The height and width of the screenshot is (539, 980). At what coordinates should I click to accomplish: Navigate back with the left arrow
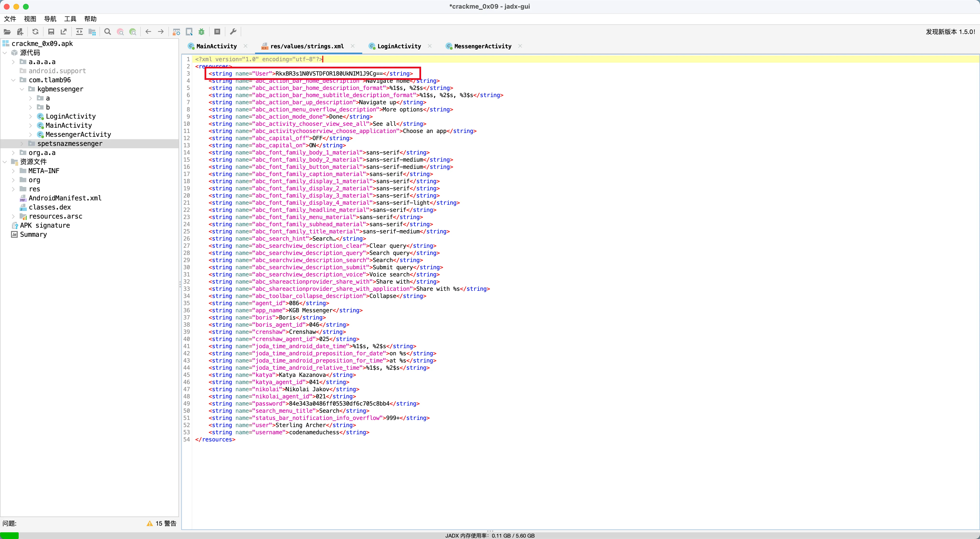[148, 32]
